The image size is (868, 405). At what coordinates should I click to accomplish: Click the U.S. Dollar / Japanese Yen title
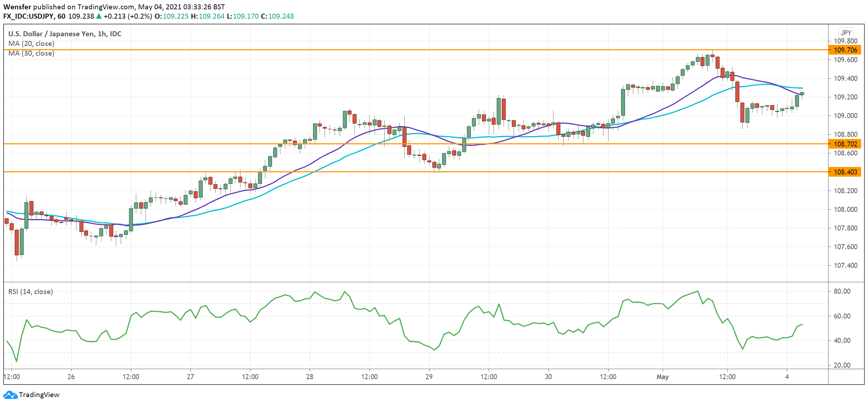click(x=65, y=34)
